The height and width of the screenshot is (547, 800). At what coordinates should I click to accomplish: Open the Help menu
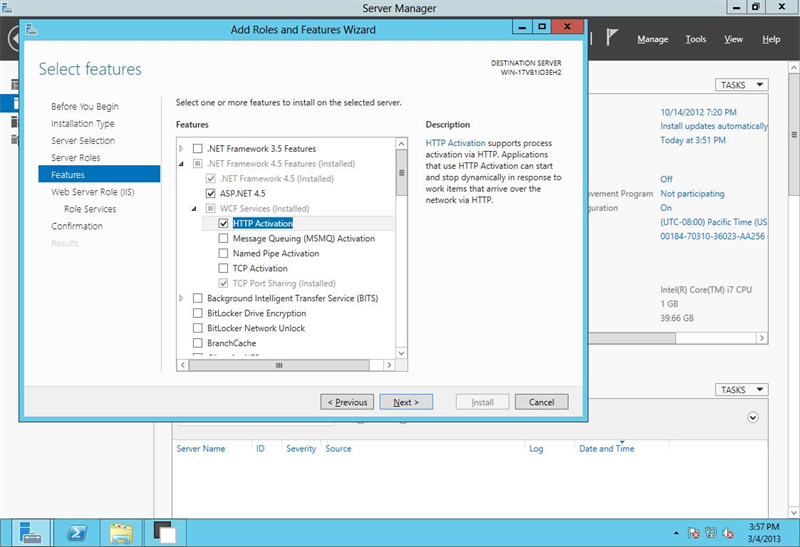coord(771,39)
